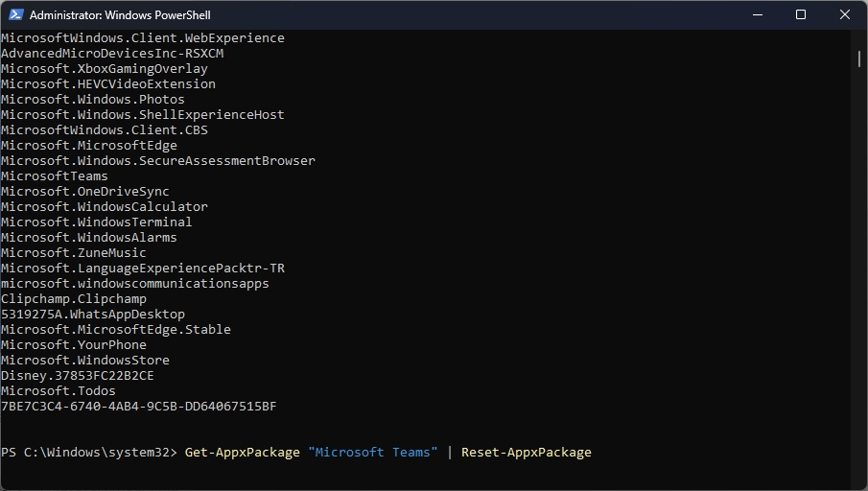Click the 'Microsoft.OneDriveSync' line
The image size is (868, 491).
click(85, 192)
